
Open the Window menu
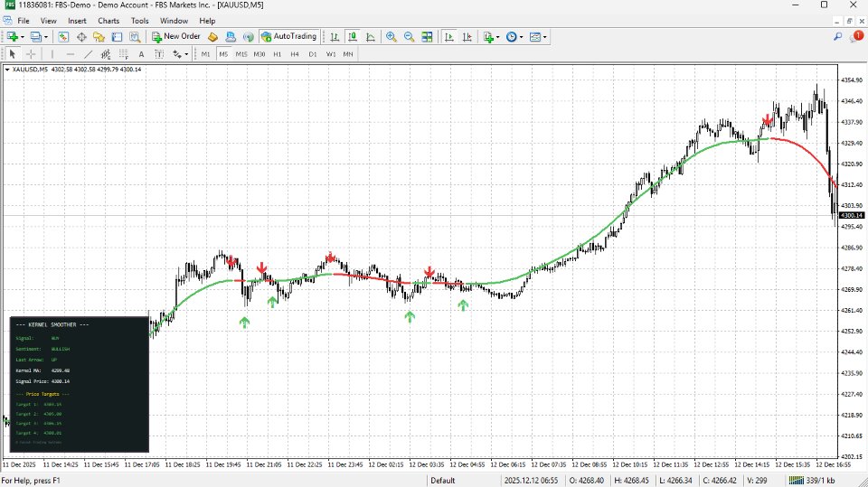click(174, 21)
